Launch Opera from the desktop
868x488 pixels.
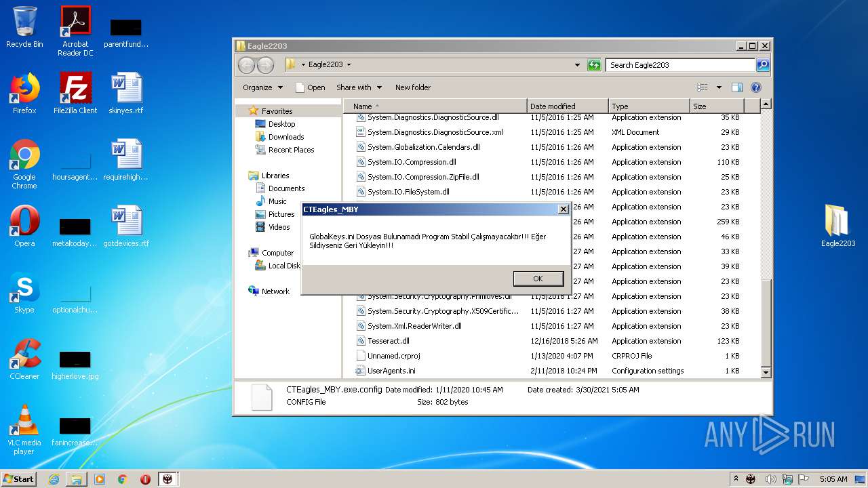24,226
